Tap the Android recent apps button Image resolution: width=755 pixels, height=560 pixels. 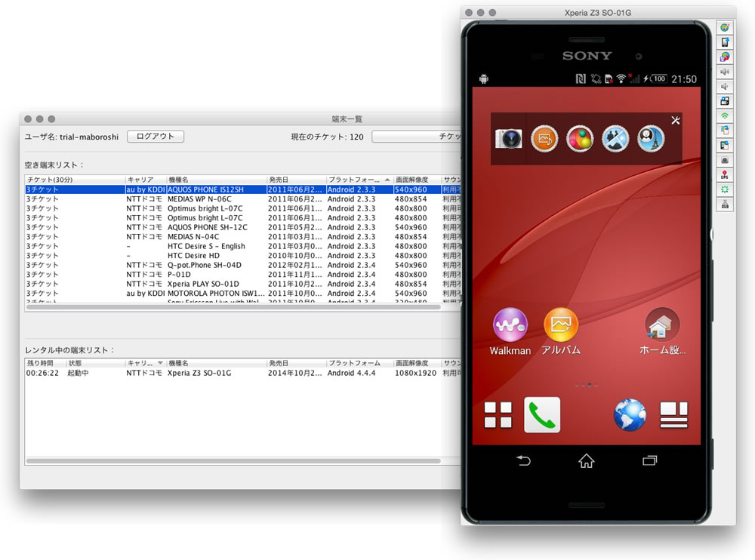649,461
